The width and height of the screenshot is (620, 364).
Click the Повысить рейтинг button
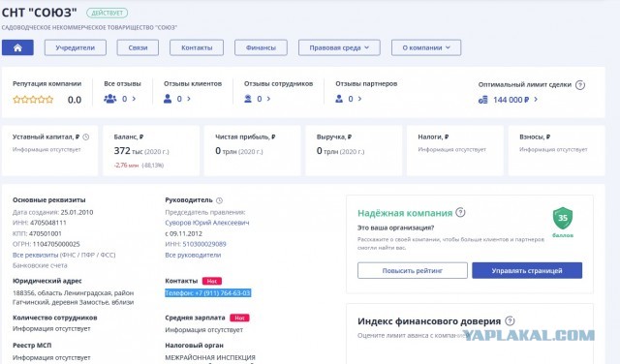tap(413, 271)
